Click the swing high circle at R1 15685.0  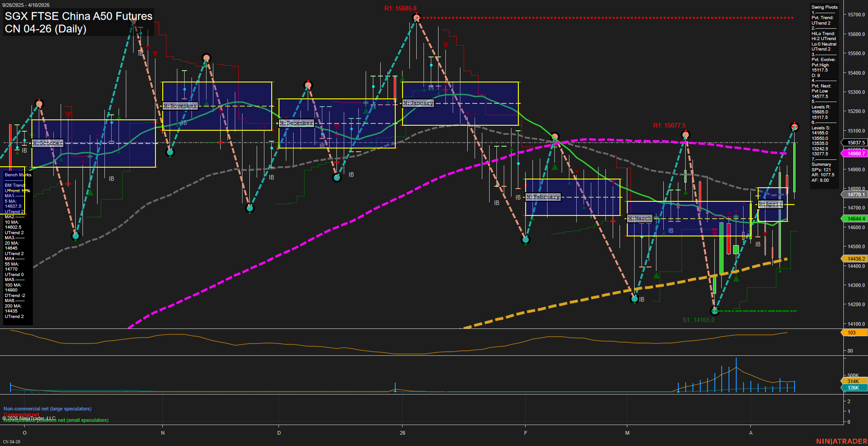pyautogui.click(x=416, y=18)
